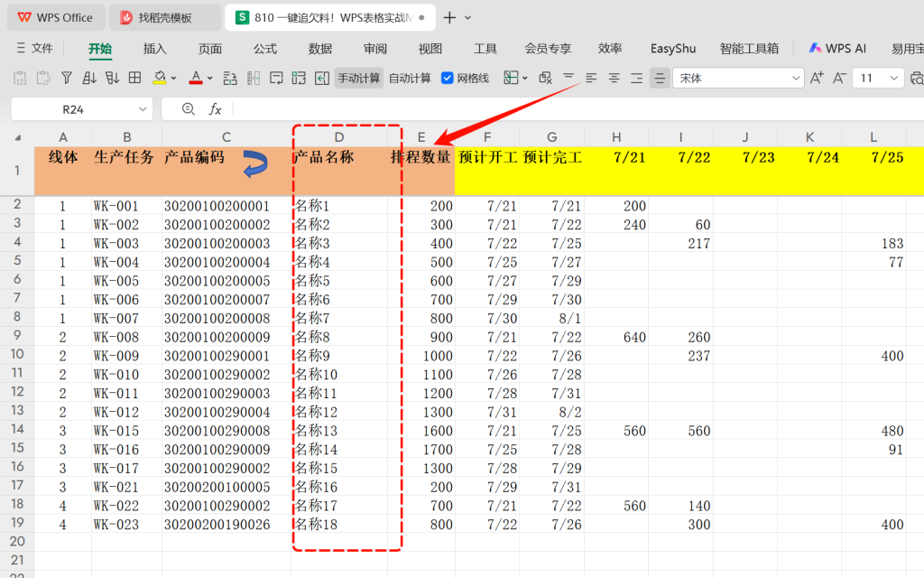
Task: Enable 手动计算 manual calculation mode
Action: coord(358,78)
